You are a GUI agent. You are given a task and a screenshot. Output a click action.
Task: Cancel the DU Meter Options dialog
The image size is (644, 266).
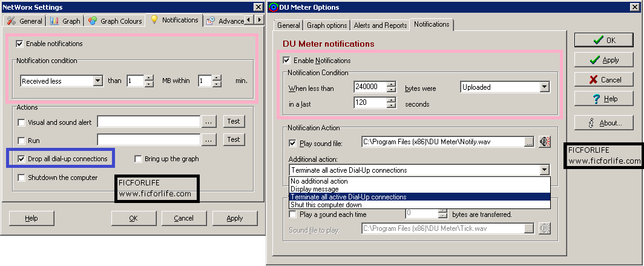point(604,80)
